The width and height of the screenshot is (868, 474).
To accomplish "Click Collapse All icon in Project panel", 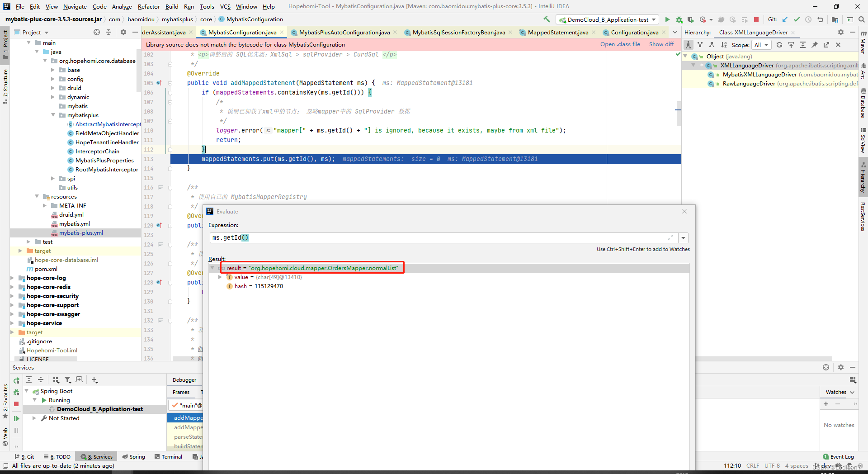I will (x=108, y=32).
